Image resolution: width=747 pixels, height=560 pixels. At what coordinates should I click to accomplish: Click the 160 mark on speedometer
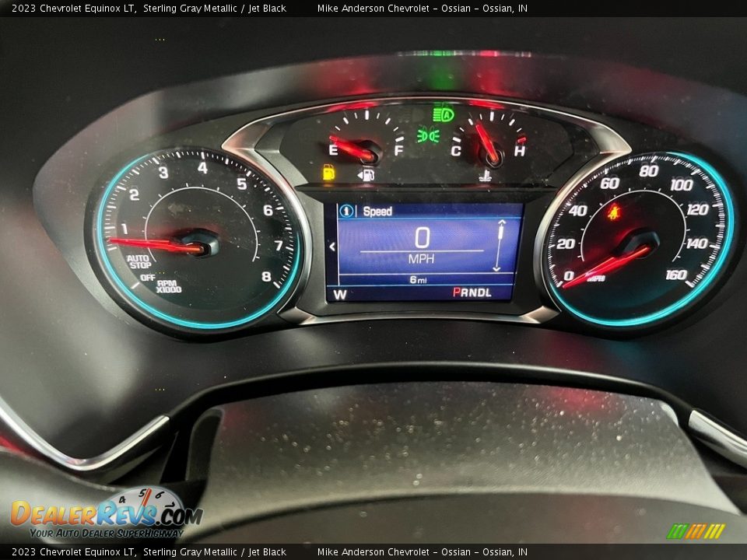point(675,275)
